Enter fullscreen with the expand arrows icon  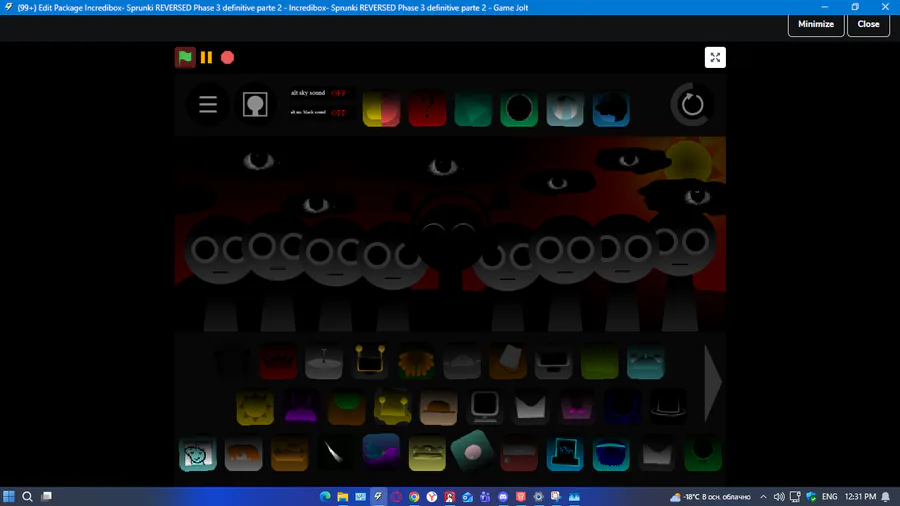(715, 57)
